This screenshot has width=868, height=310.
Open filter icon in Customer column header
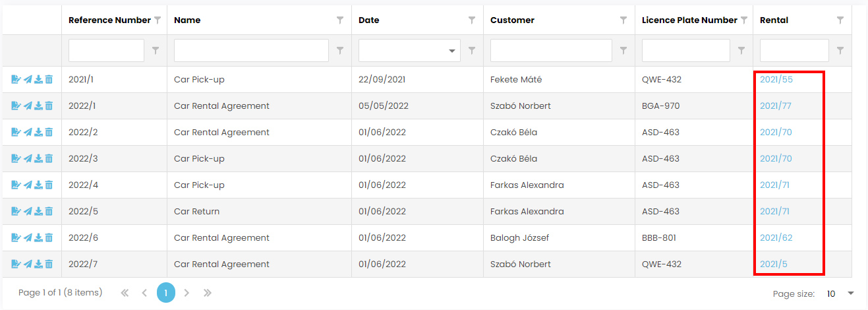623,20
